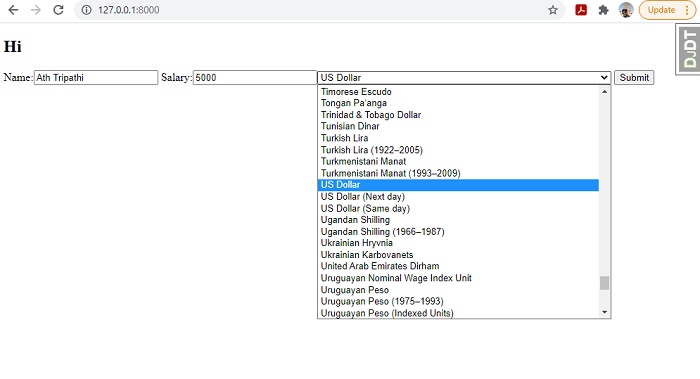
Task: Choose United Arab Emirates Dirham
Action: [458, 266]
